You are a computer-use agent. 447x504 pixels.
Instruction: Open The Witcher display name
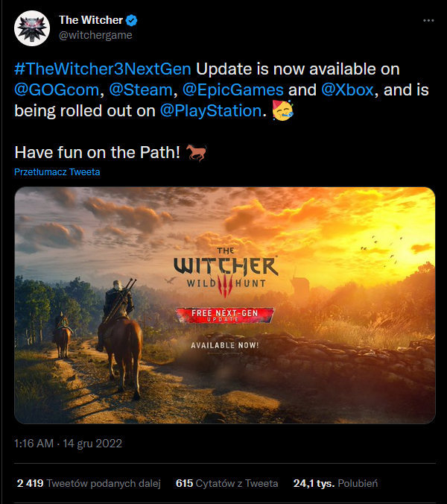90,20
